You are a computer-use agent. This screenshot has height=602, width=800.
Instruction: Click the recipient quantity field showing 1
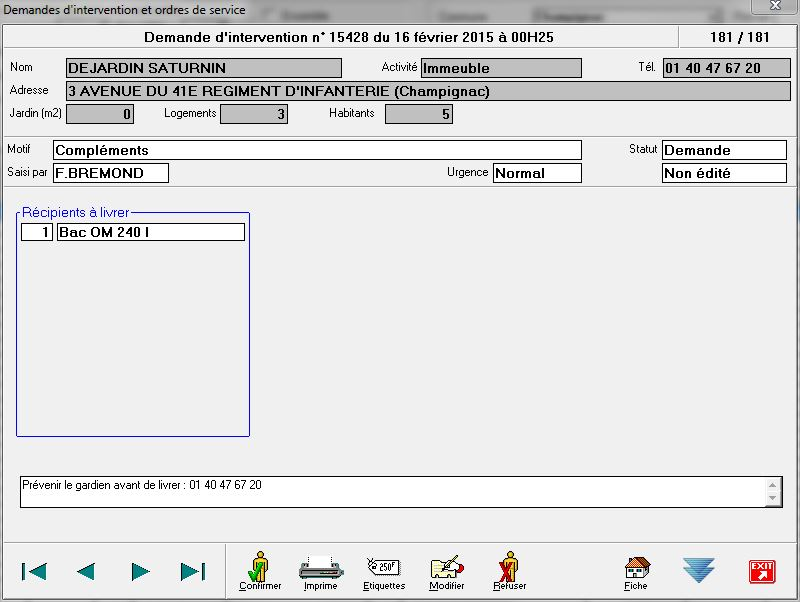pos(37,232)
